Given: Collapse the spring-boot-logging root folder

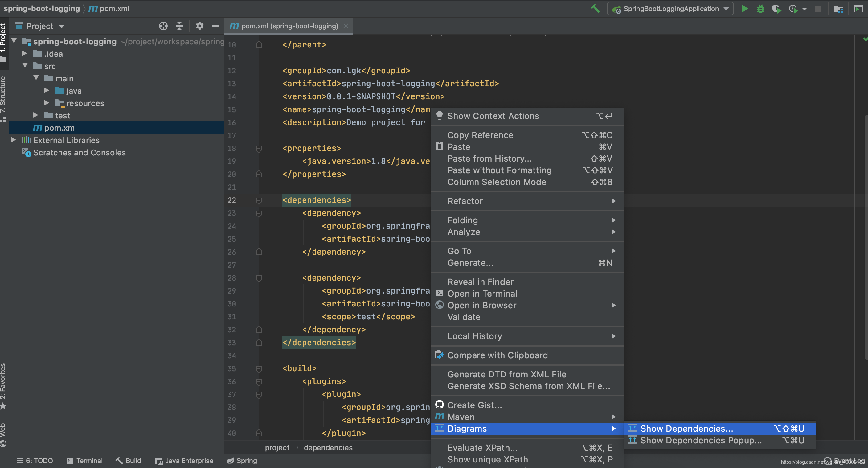Looking at the screenshot, I should (x=14, y=41).
